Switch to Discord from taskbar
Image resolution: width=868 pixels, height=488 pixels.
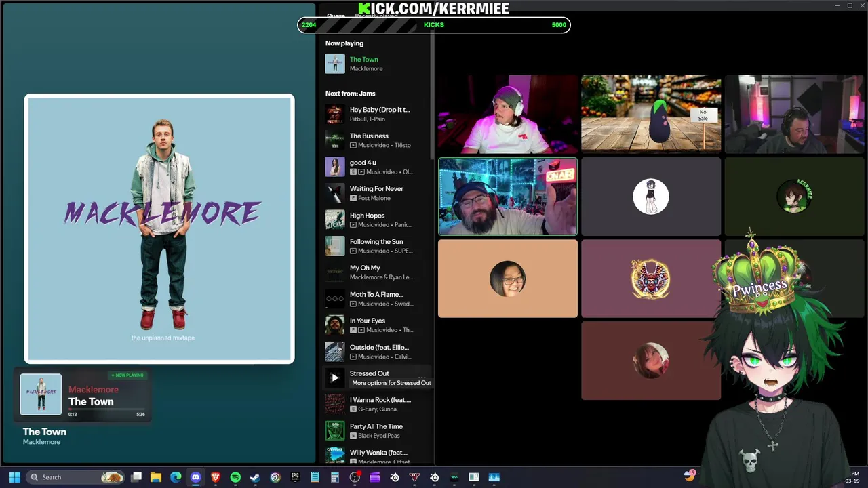pos(195,477)
